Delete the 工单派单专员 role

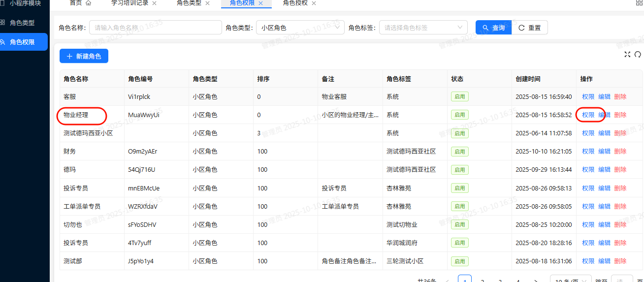(620, 206)
